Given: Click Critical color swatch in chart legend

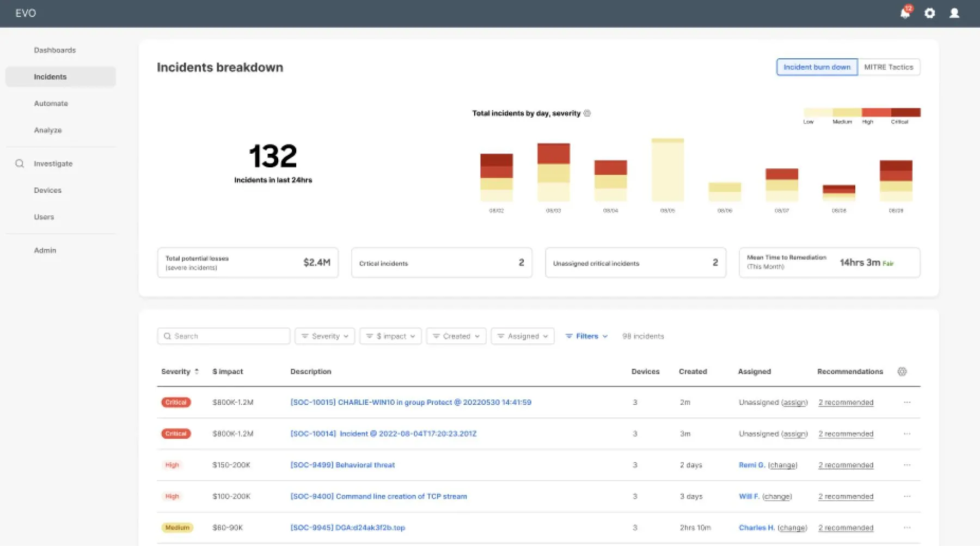Looking at the screenshot, I should click(905, 112).
